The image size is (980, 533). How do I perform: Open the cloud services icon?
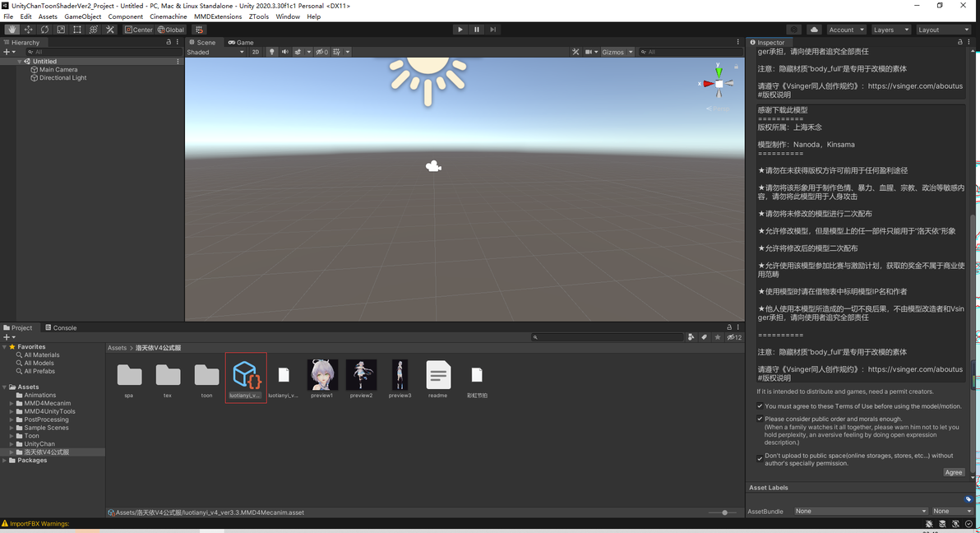pos(814,30)
